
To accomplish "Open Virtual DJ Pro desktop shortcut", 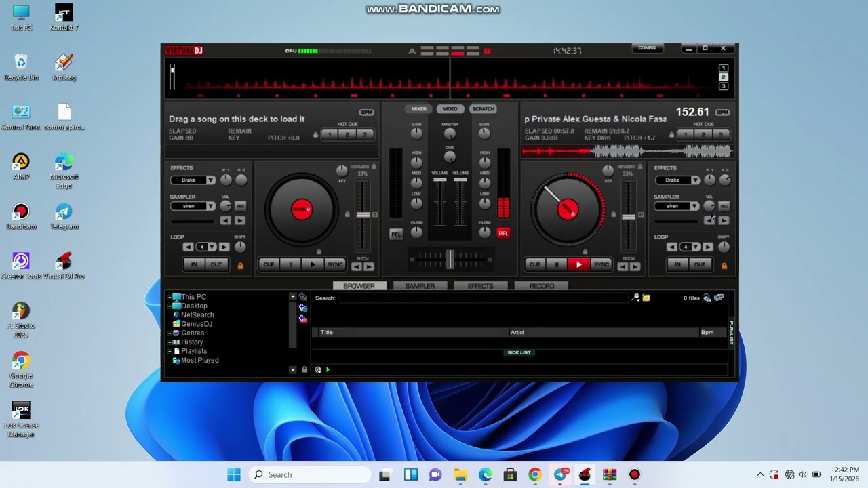I will click(x=64, y=266).
